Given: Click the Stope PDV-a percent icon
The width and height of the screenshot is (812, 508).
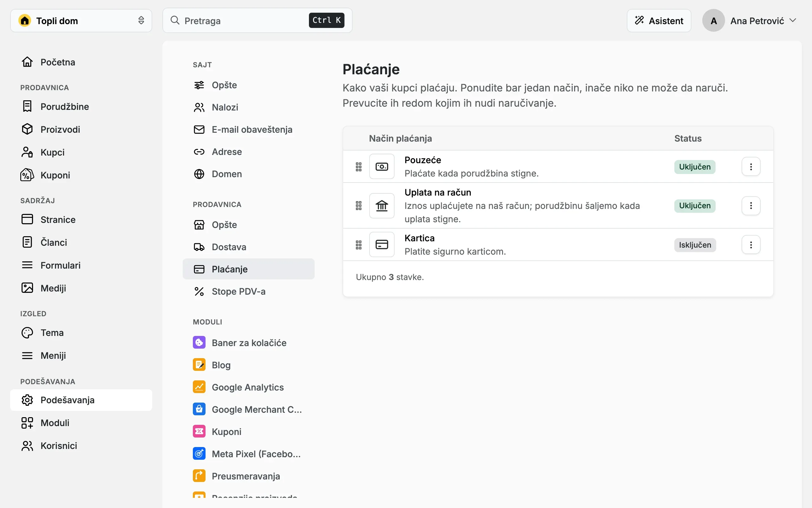Looking at the screenshot, I should pyautogui.click(x=199, y=291).
